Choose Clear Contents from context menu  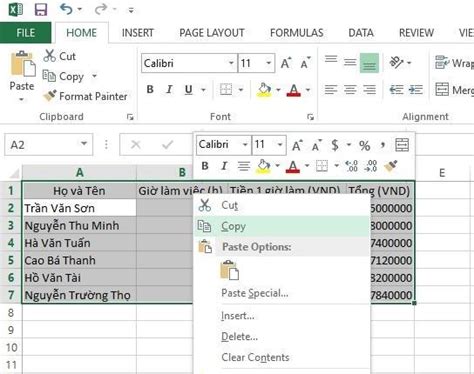255,357
